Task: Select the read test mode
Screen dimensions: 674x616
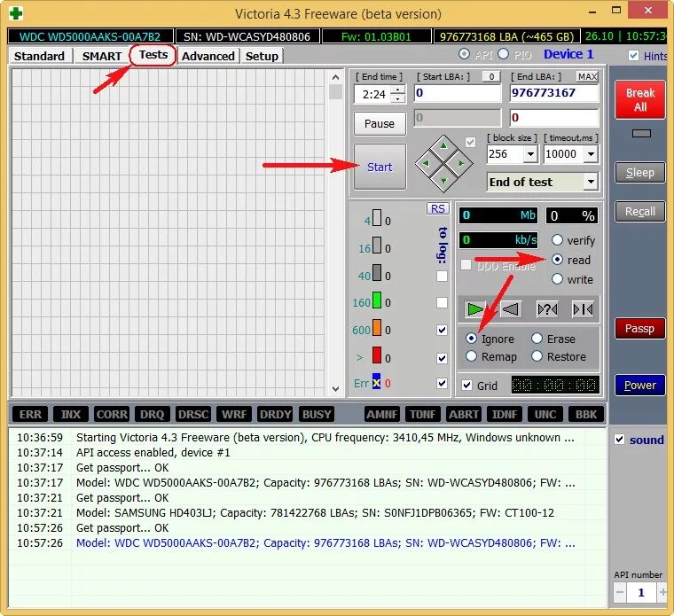Action: click(x=557, y=260)
